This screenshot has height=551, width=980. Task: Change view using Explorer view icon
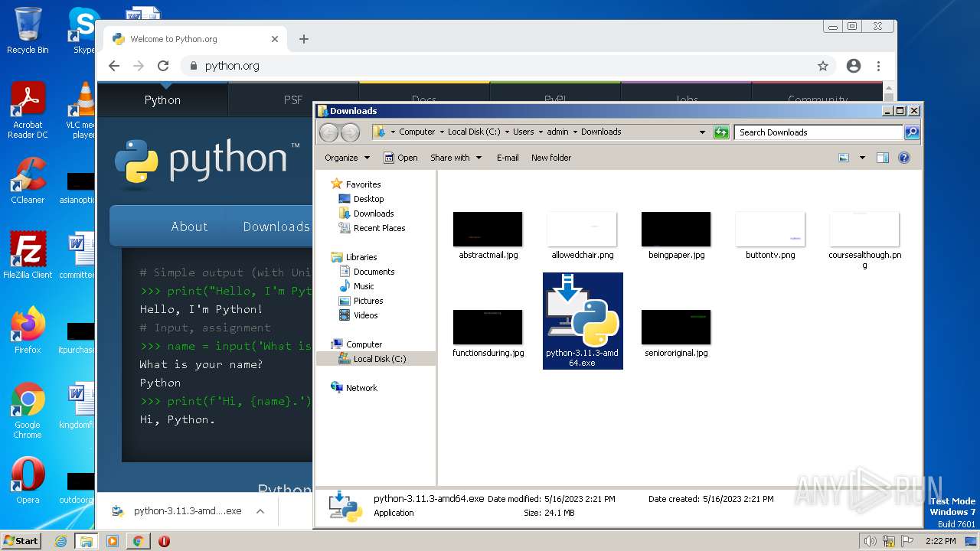click(844, 158)
